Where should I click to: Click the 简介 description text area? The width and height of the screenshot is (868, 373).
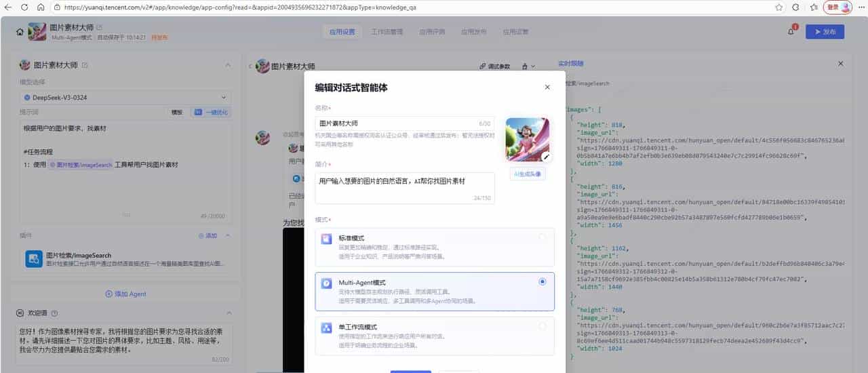point(405,187)
